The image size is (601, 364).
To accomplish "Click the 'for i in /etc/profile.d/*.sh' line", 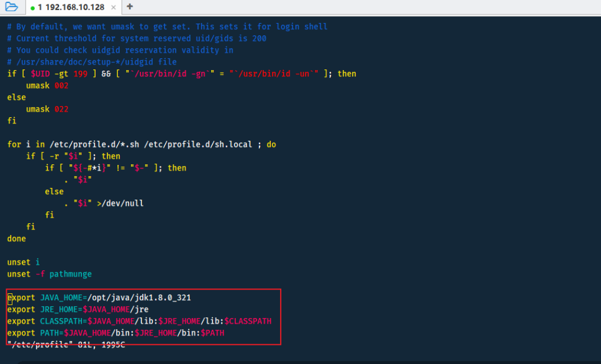I will (x=142, y=144).
